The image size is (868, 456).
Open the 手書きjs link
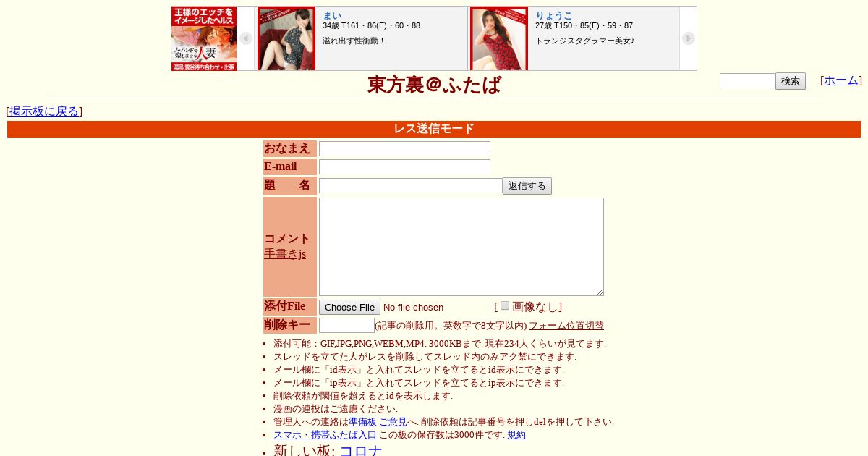(285, 254)
